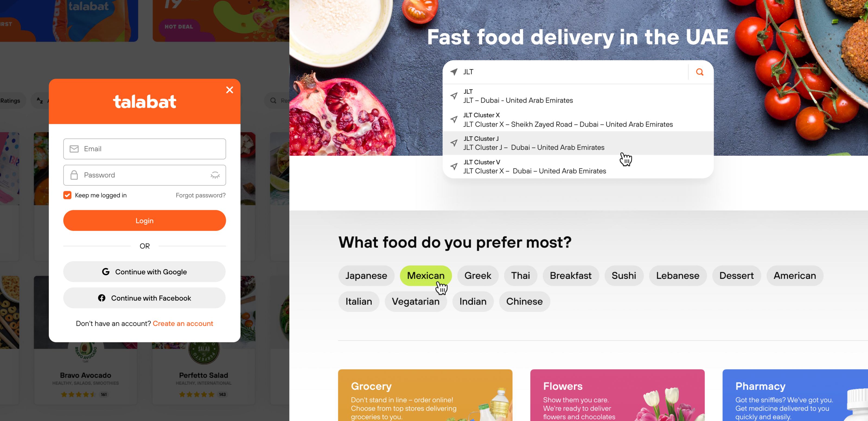Viewport: 868px width, 421px height.
Task: Click the envelope icon in Email field
Action: click(74, 149)
